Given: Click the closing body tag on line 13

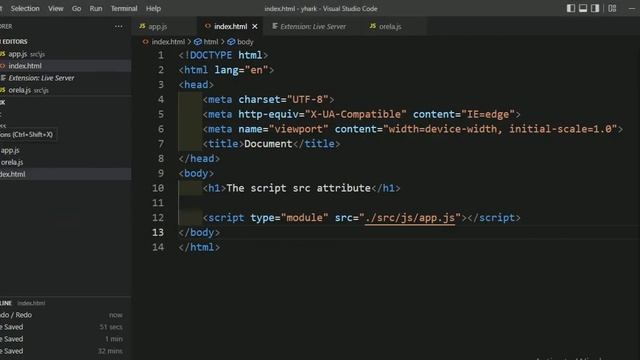Looking at the screenshot, I should pyautogui.click(x=199, y=233).
